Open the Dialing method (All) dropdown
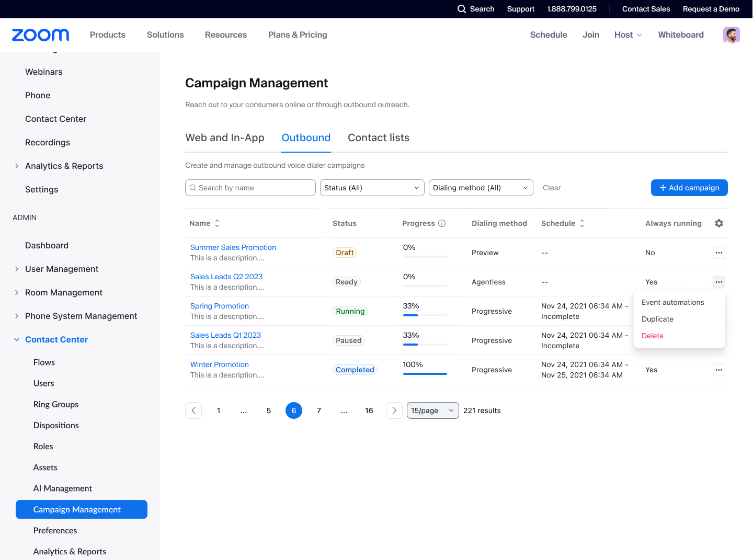 click(481, 188)
